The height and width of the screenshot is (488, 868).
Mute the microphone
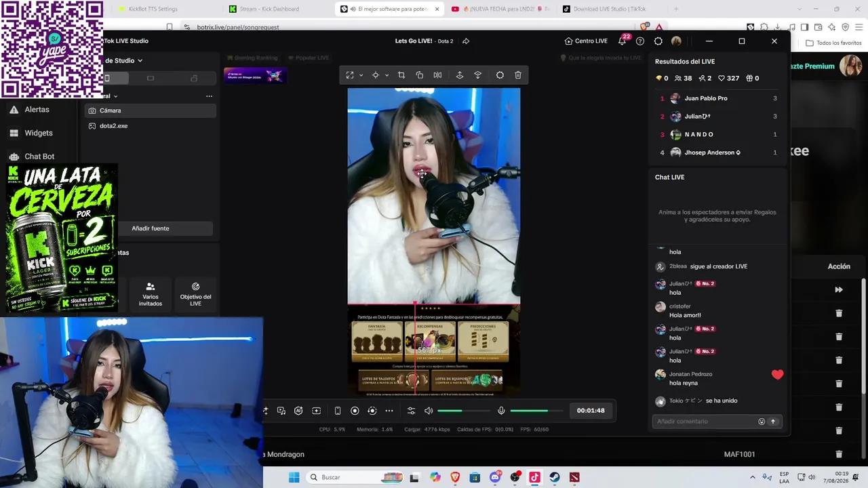click(x=501, y=411)
